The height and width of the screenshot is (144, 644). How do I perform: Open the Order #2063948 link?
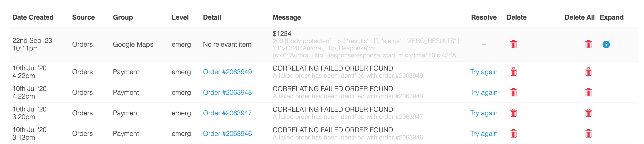[x=227, y=93]
